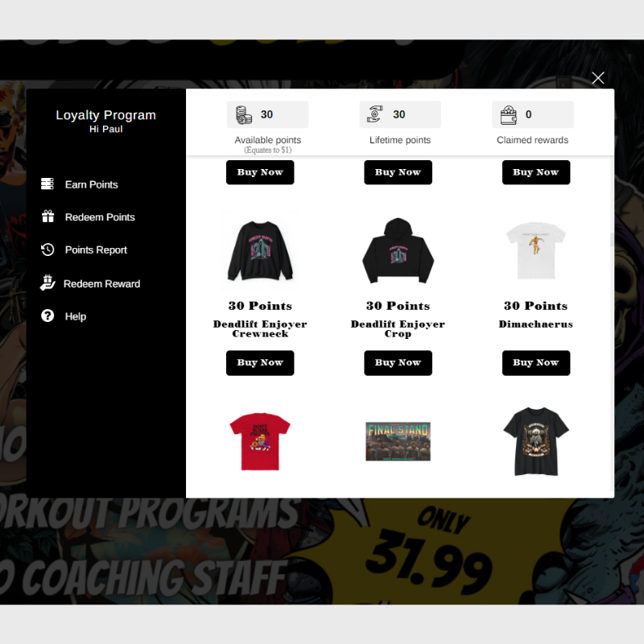Viewport: 644px width, 644px height.
Task: Select the white Dimachaerus tee thumbnail
Action: [536, 250]
